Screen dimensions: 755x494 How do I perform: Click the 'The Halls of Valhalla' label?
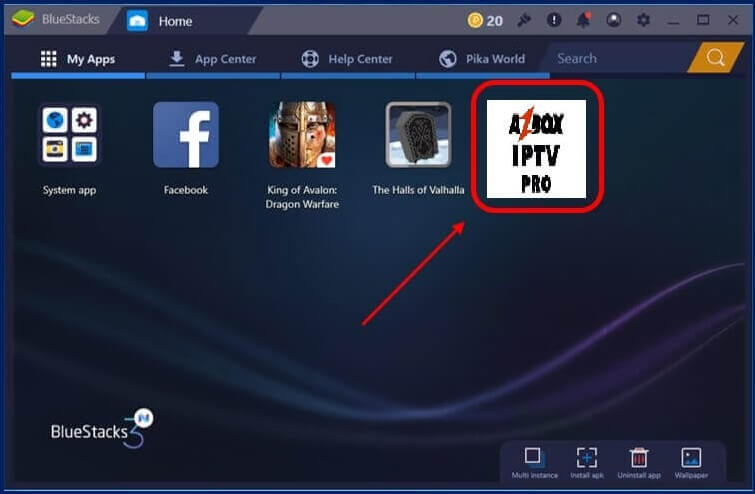point(418,190)
